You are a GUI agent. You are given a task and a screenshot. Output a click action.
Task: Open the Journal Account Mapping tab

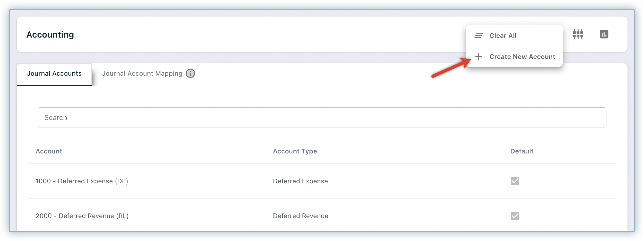point(142,74)
